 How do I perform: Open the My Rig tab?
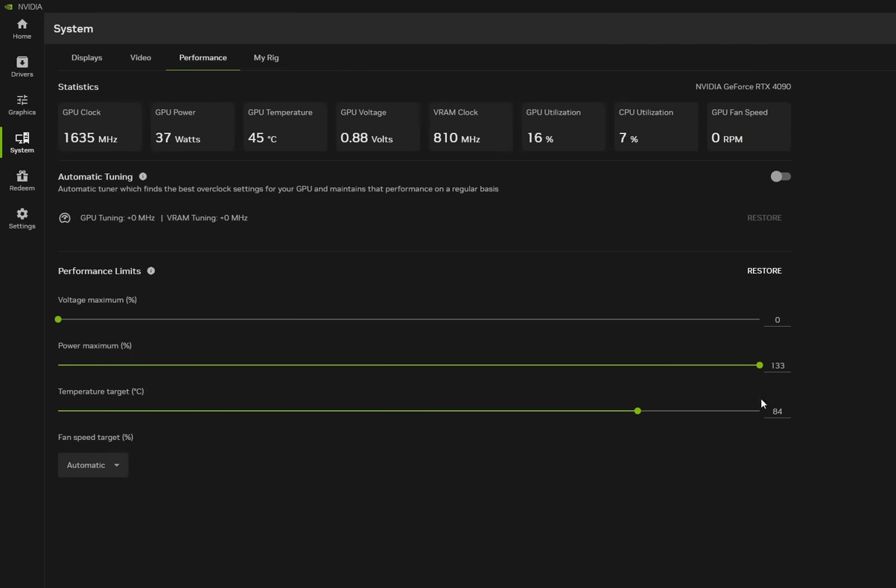[266, 57]
